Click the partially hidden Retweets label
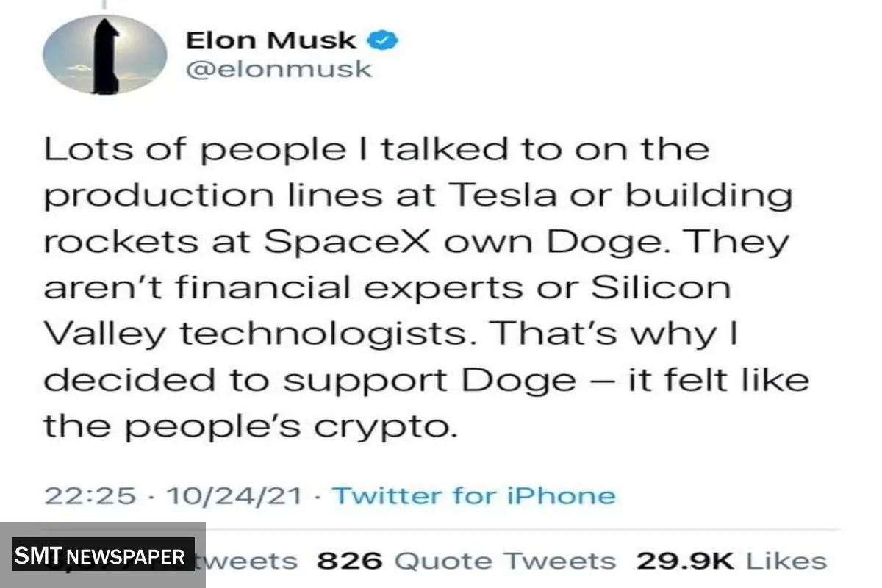The height and width of the screenshot is (588, 882). [x=250, y=562]
